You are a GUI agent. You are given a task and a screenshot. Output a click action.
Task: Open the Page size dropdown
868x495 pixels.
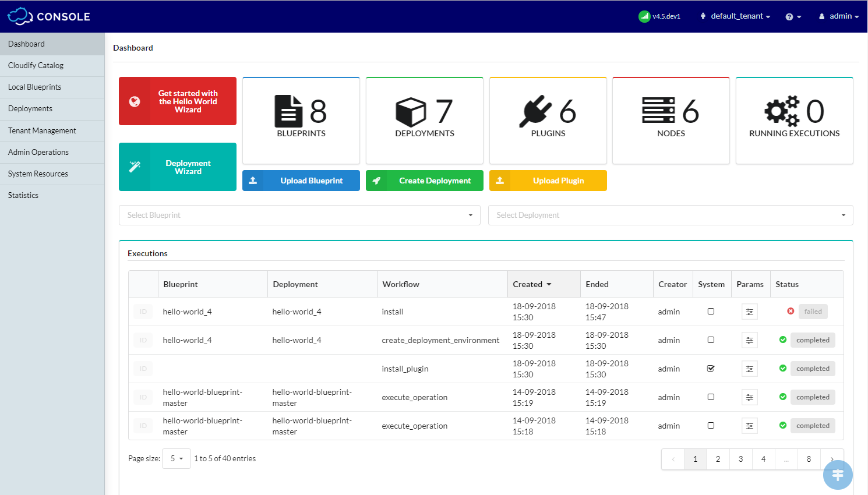pos(177,459)
